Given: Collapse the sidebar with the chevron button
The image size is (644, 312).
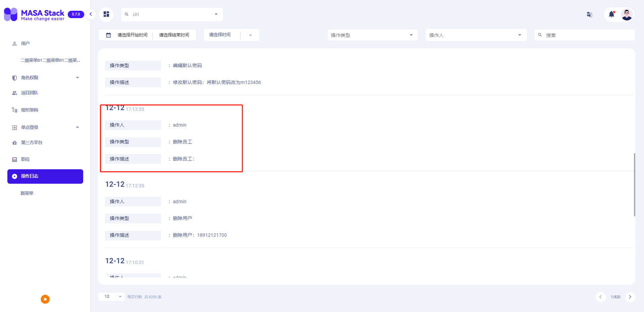Looking at the screenshot, I should 91,14.
